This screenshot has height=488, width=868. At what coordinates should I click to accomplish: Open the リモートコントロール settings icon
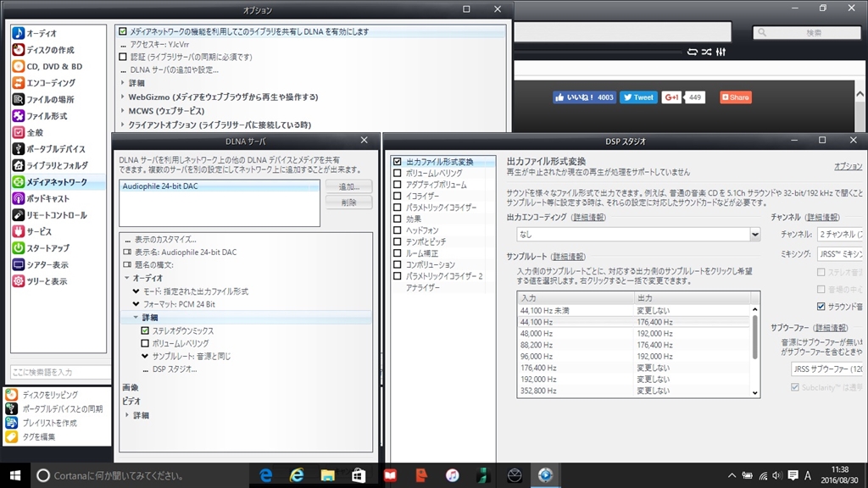pyautogui.click(x=19, y=215)
